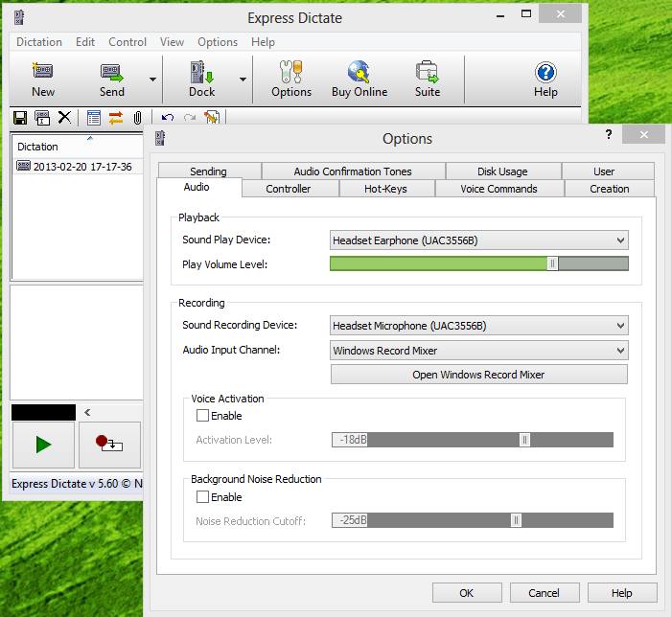Open the Sound Play Device dropdown

(x=479, y=240)
